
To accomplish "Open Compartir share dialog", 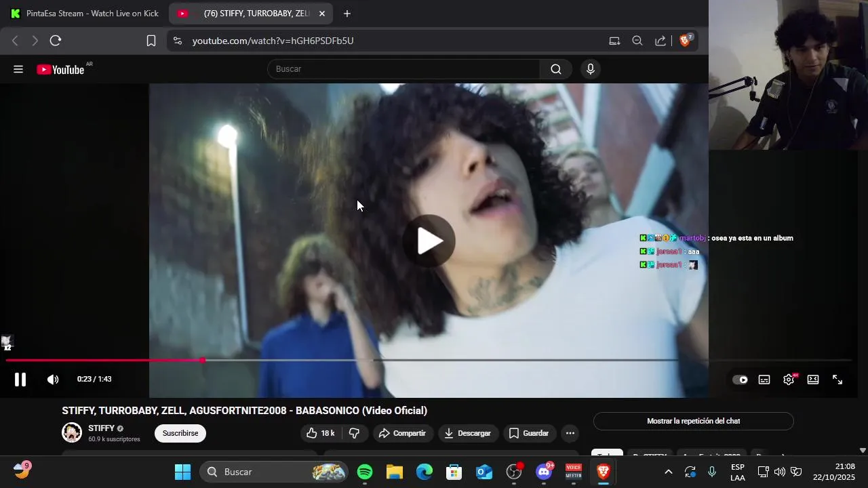I will pyautogui.click(x=402, y=433).
